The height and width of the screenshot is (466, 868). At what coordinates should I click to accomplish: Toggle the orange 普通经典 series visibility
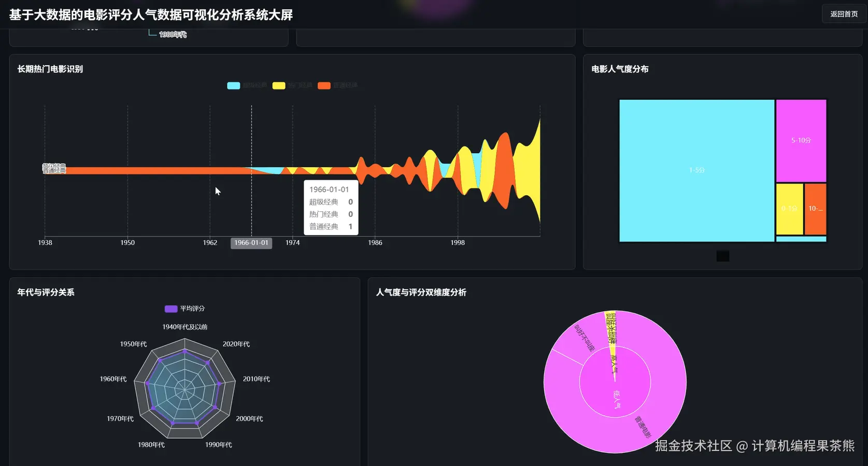324,85
